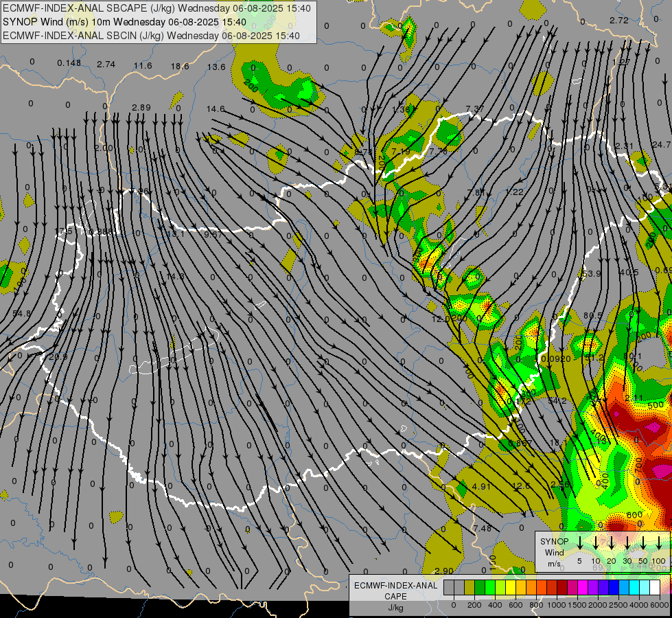
Task: Select the pale cyan swatch after 4000
Action: pyautogui.click(x=644, y=588)
